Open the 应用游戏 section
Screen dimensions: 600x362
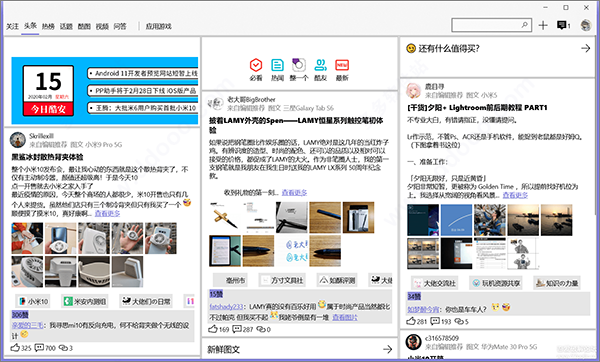[x=158, y=26]
